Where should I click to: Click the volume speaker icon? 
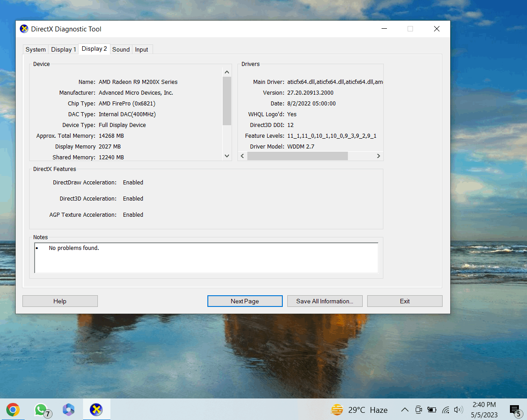458,410
